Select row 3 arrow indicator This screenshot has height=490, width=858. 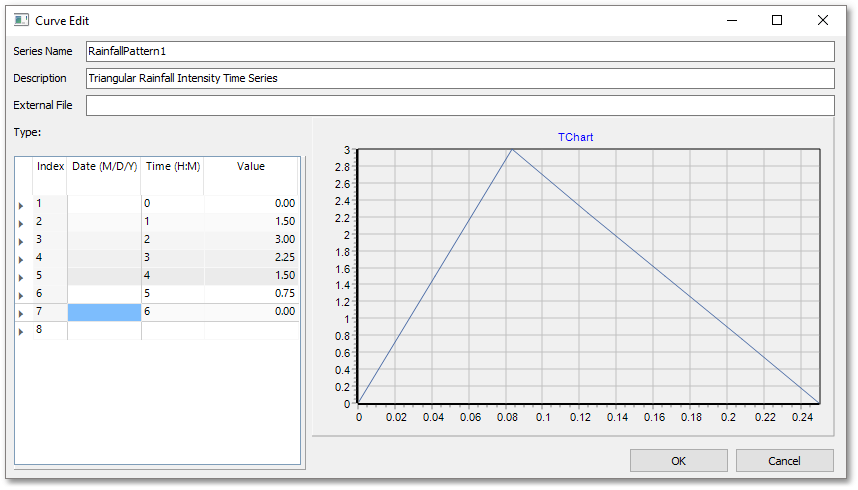(x=21, y=241)
